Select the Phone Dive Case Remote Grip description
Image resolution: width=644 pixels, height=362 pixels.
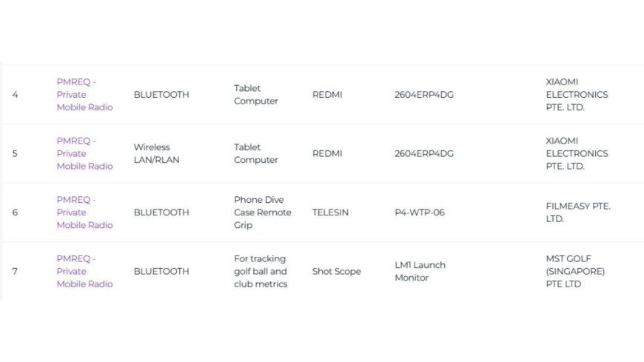[x=262, y=212]
